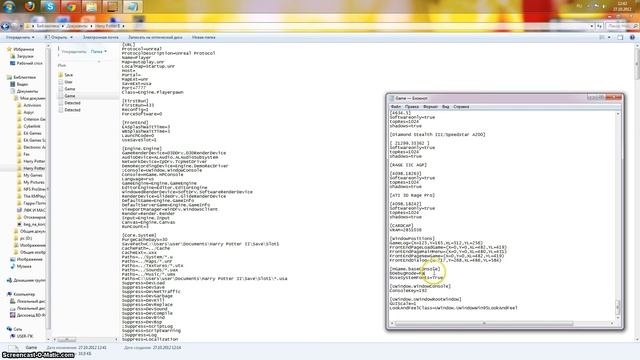Screen dimensions: 640x360
Task: Open the Папка arrange-by dropdown
Action: click(x=98, y=51)
